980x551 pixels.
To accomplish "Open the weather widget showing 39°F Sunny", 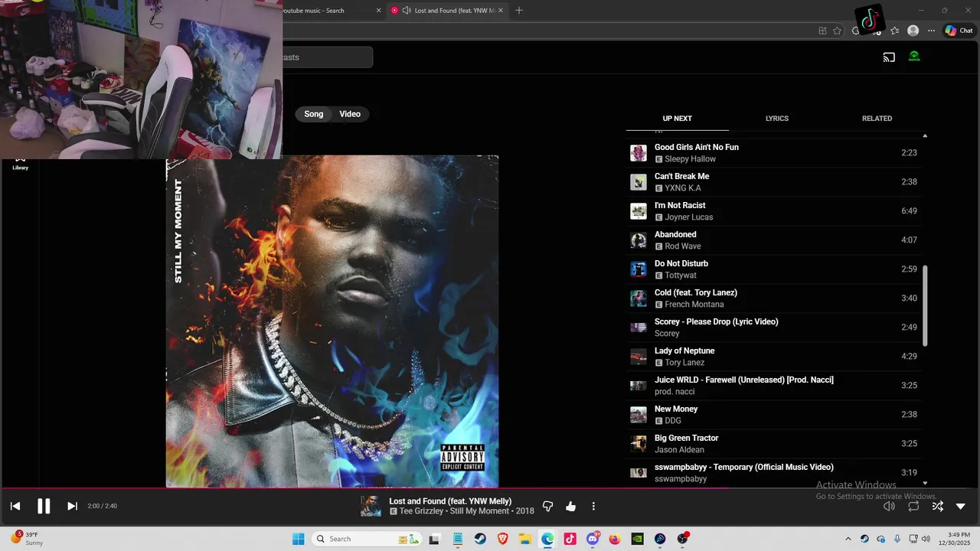I will tap(28, 538).
